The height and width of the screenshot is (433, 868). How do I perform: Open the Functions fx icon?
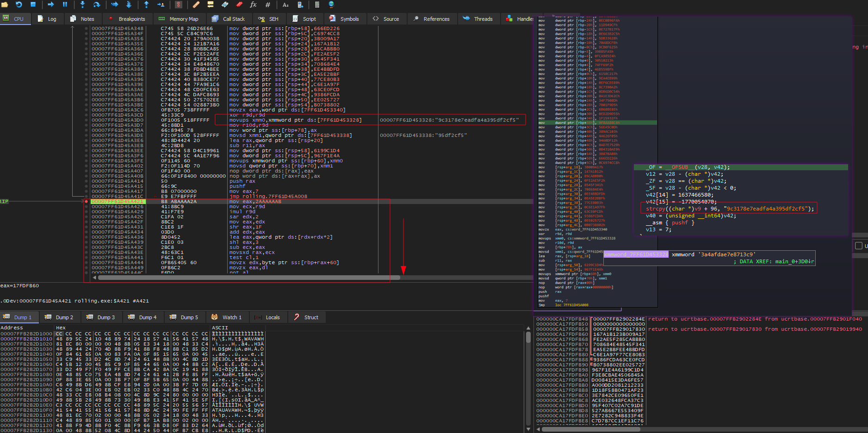pos(253,5)
